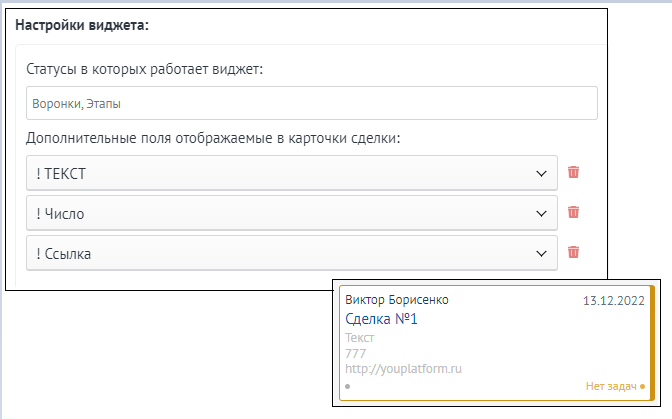Open the '! Ссылка' field selector
This screenshot has width=672, height=419.
(x=292, y=253)
